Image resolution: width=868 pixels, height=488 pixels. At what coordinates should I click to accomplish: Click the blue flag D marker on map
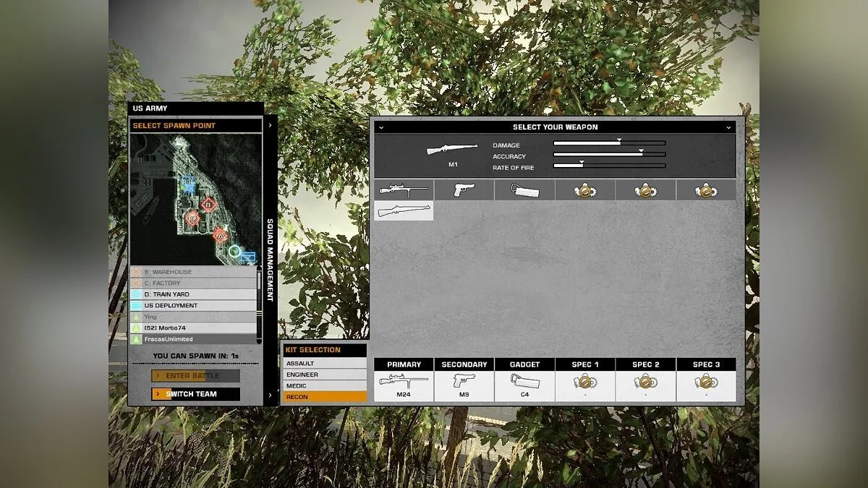[187, 185]
